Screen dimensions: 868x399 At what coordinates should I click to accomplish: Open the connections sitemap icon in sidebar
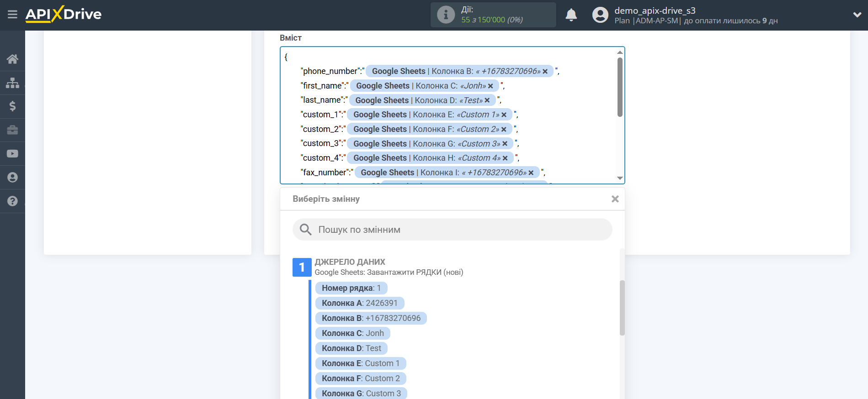[12, 83]
